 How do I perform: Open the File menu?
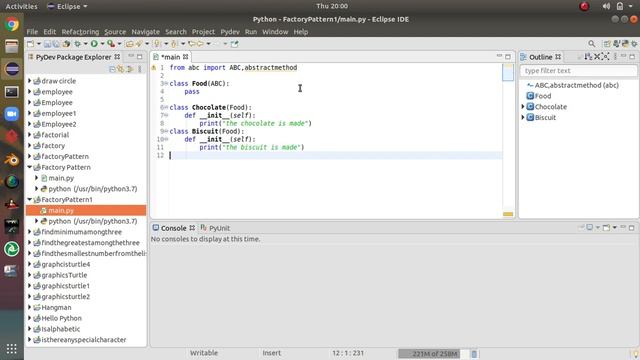pyautogui.click(x=32, y=31)
